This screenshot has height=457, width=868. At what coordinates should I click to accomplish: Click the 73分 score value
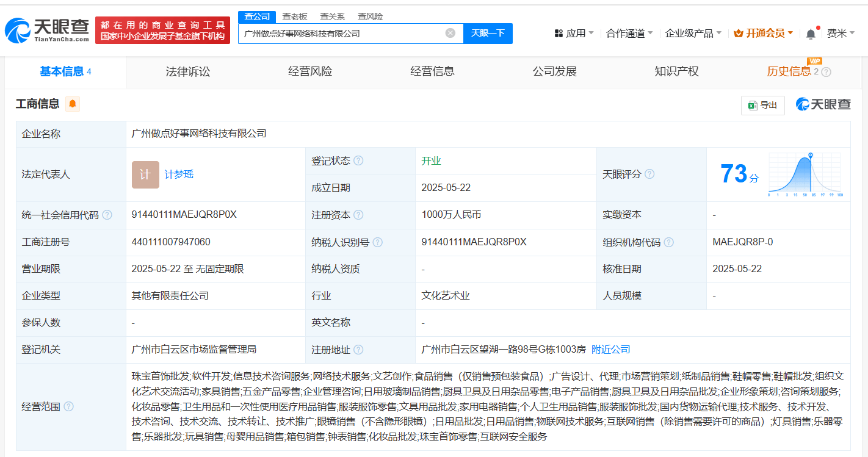tap(740, 174)
